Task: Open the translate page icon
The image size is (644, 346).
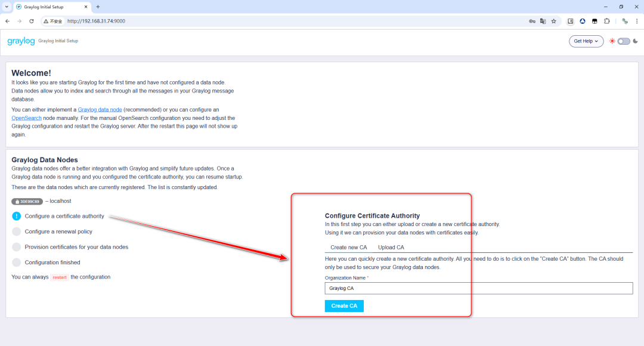Action: [x=543, y=21]
